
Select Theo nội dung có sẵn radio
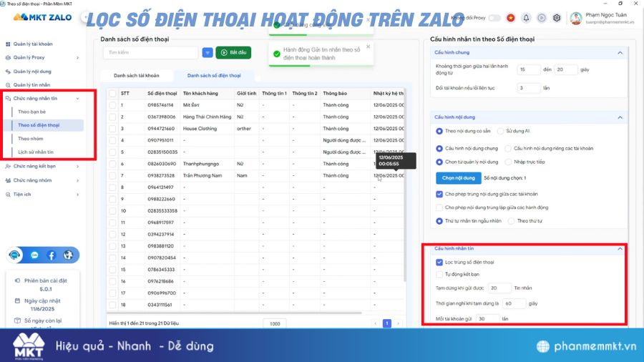439,132
